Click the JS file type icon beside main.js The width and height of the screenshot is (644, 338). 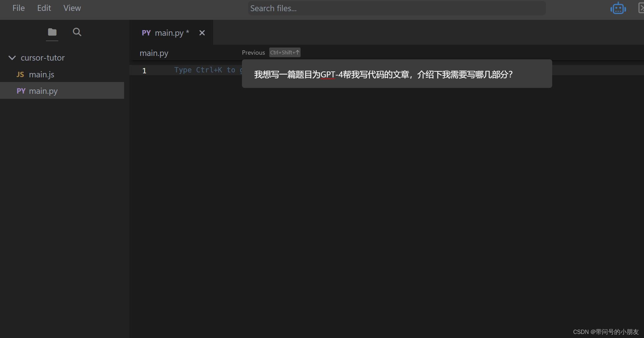click(x=20, y=75)
